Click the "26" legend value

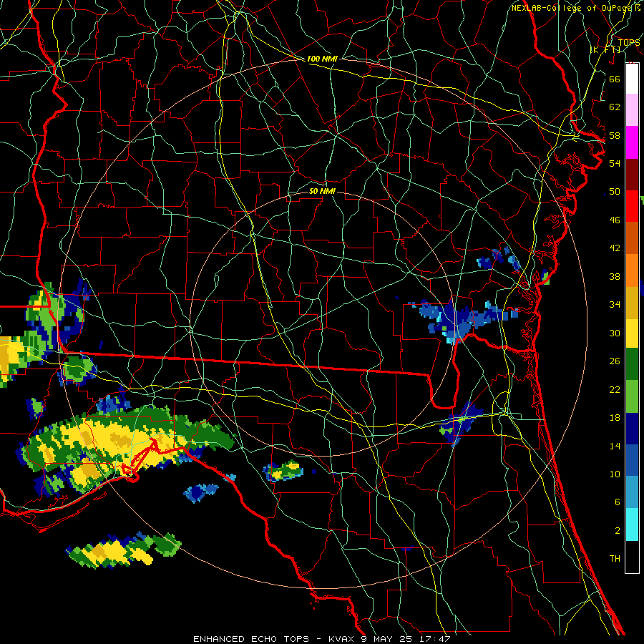[615, 361]
